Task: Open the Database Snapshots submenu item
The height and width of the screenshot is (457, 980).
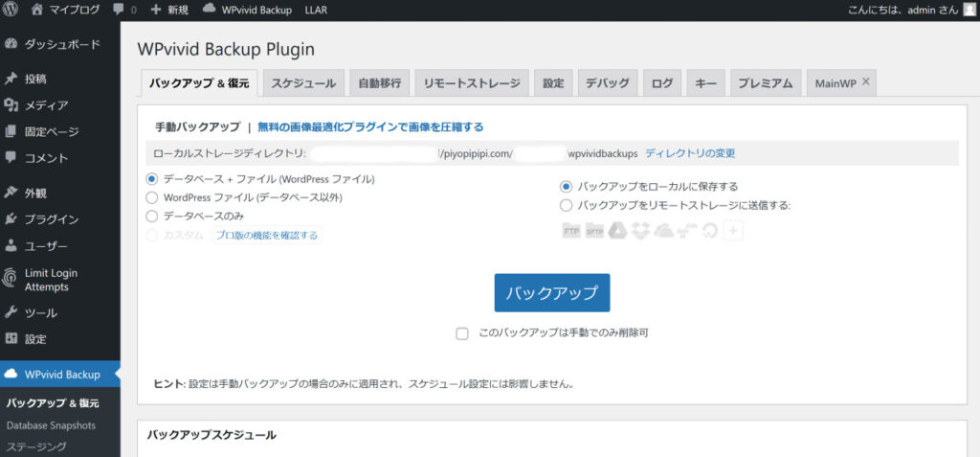Action: point(51,425)
